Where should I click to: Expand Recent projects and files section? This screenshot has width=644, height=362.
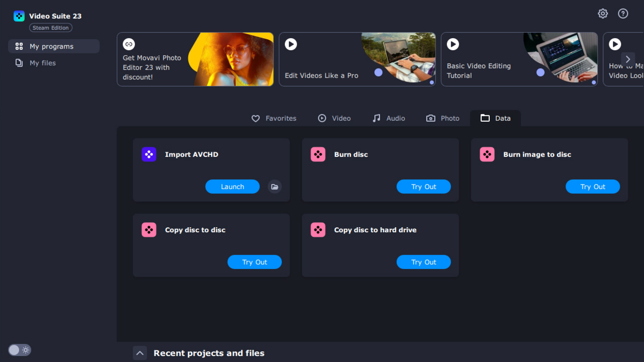point(140,353)
